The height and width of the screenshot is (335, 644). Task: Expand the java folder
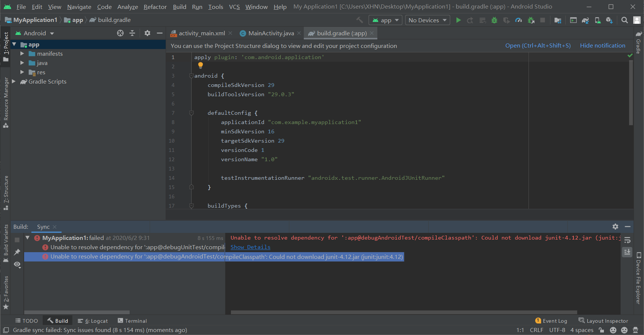click(22, 63)
